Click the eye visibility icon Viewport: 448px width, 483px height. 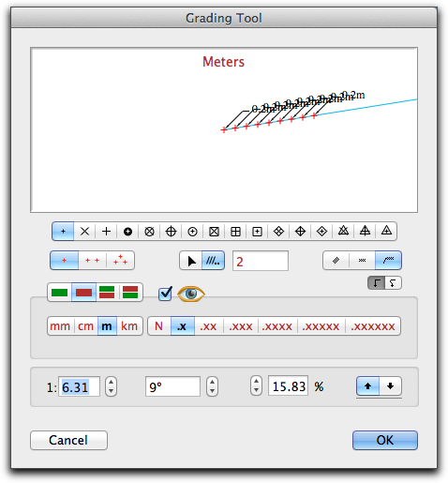[x=191, y=294]
